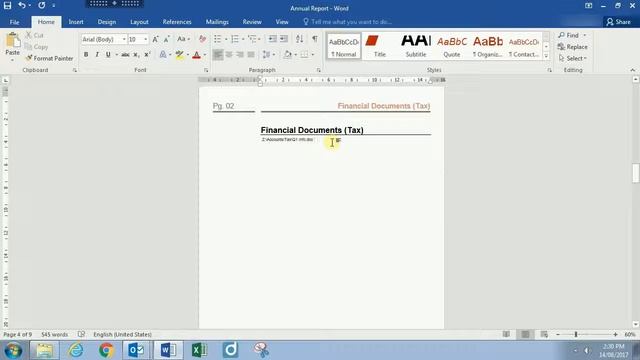Click the Paste icon
The width and height of the screenshot is (640, 360).
coord(12,40)
